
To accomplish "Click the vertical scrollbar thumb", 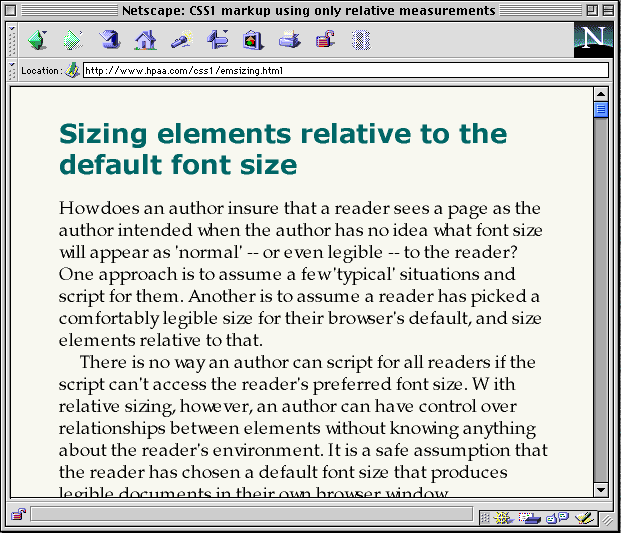I will pos(601,110).
